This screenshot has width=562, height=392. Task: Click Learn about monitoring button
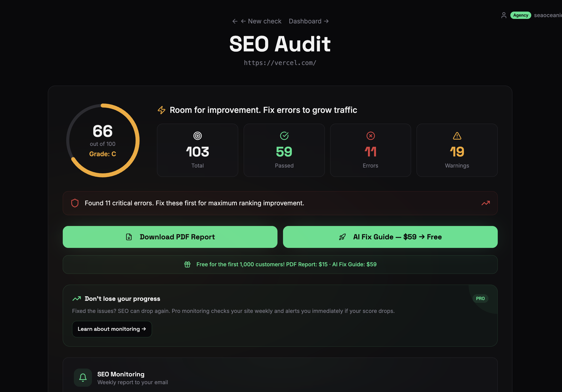click(112, 329)
